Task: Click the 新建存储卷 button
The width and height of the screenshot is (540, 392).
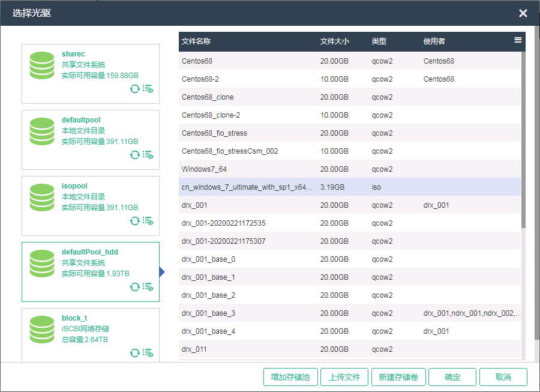Action: [x=398, y=377]
